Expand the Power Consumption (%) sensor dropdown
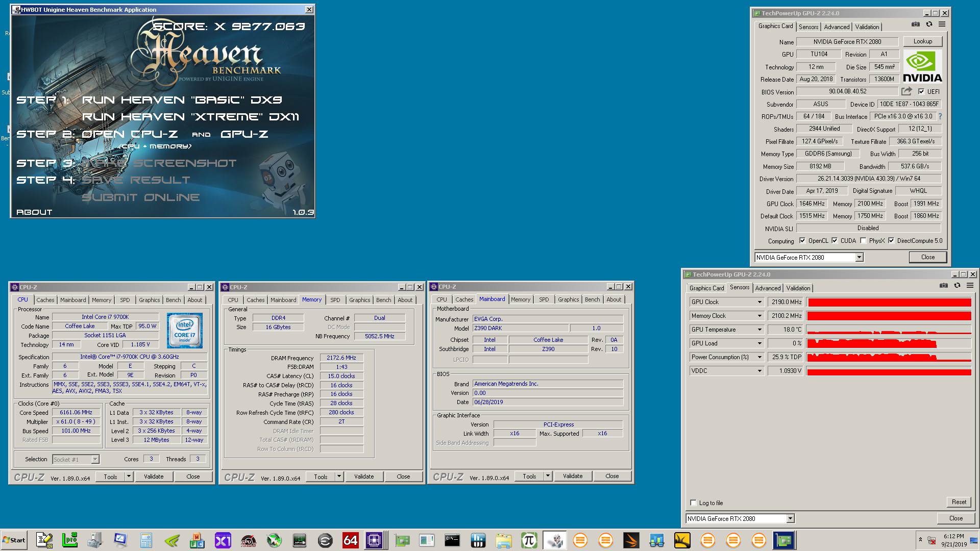 [759, 357]
